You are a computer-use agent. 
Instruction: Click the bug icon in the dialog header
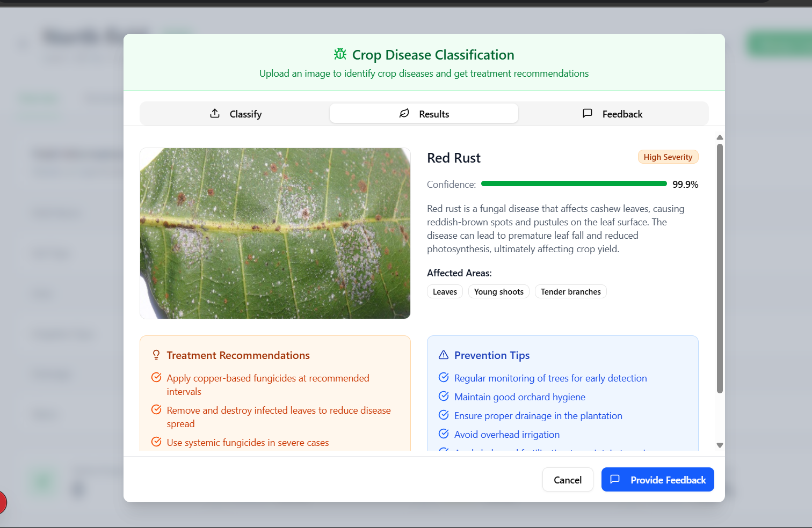[x=339, y=54]
